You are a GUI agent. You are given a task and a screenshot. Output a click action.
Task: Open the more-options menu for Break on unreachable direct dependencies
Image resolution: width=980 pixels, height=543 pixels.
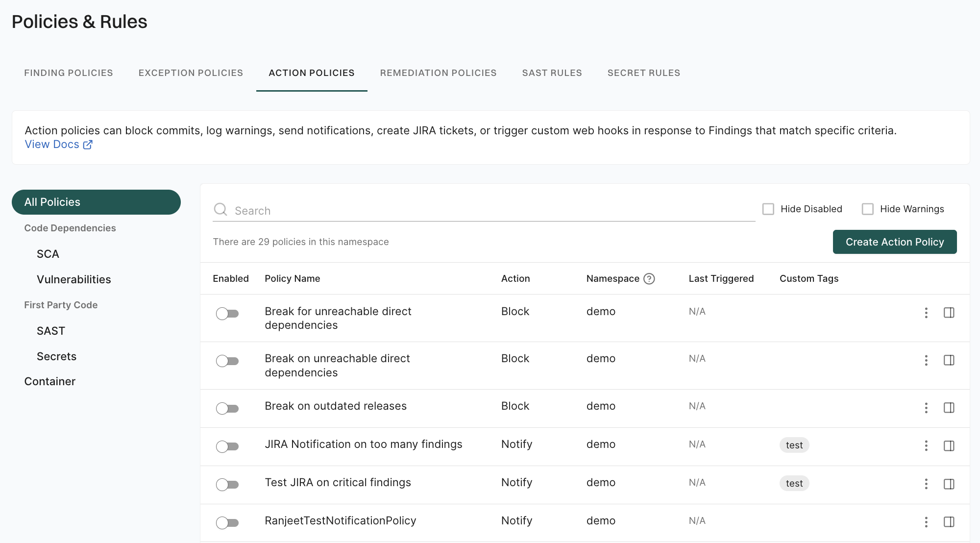926,360
